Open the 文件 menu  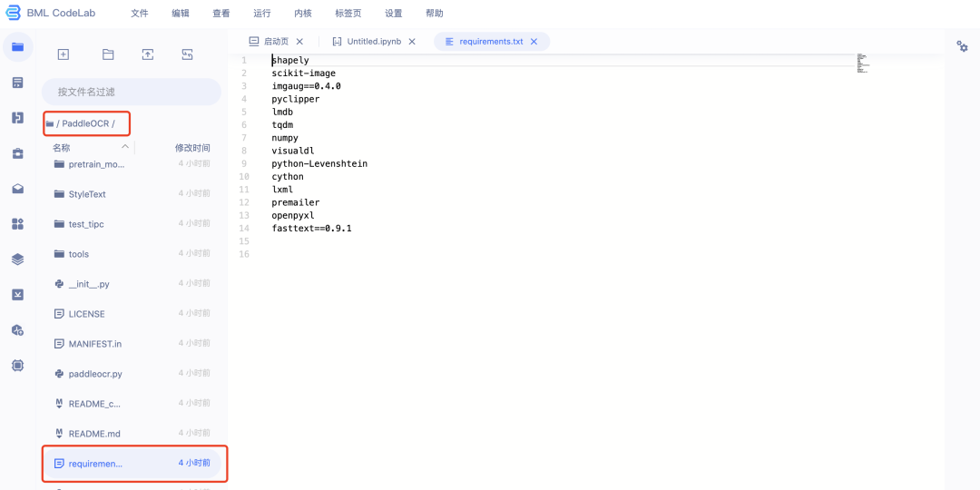(140, 13)
